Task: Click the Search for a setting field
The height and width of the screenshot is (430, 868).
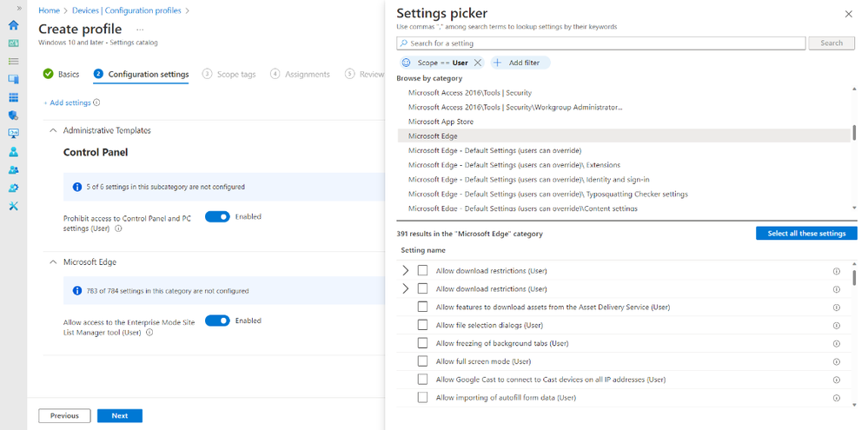Action: [x=601, y=43]
